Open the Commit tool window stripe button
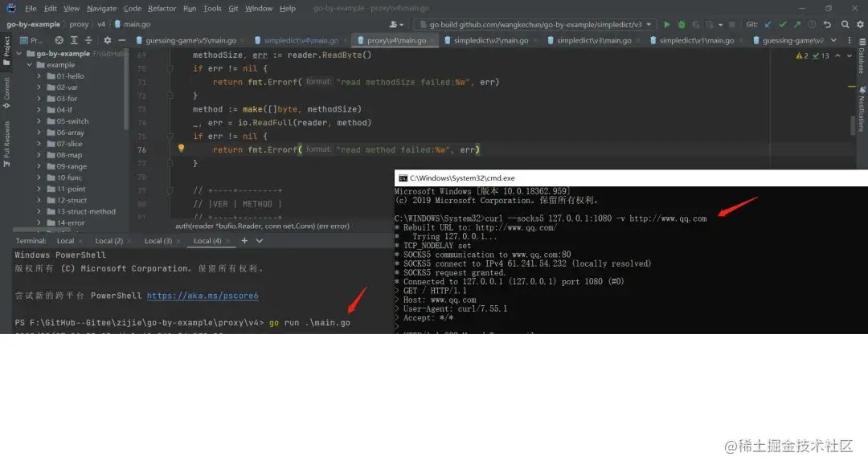The width and height of the screenshot is (868, 469). (6, 92)
